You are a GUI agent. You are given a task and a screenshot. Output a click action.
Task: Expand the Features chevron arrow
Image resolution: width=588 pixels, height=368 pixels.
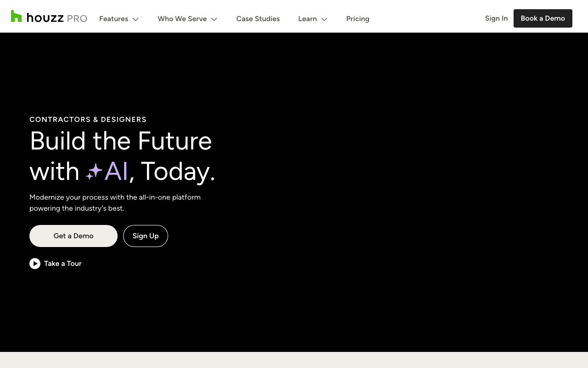(136, 19)
